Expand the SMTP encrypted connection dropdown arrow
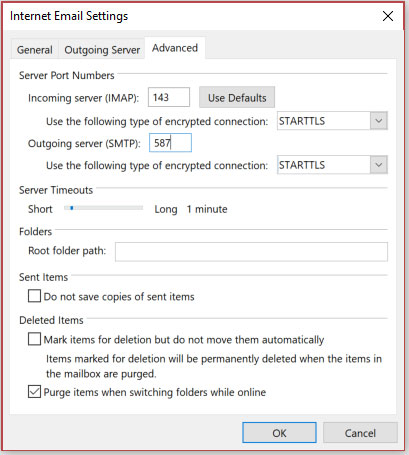This screenshot has width=409, height=455. pyautogui.click(x=379, y=165)
